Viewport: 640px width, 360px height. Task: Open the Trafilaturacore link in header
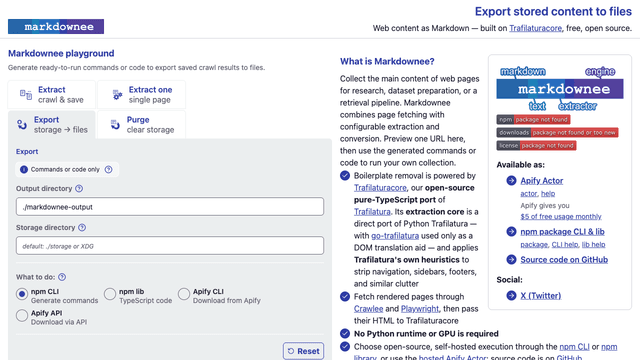[535, 28]
